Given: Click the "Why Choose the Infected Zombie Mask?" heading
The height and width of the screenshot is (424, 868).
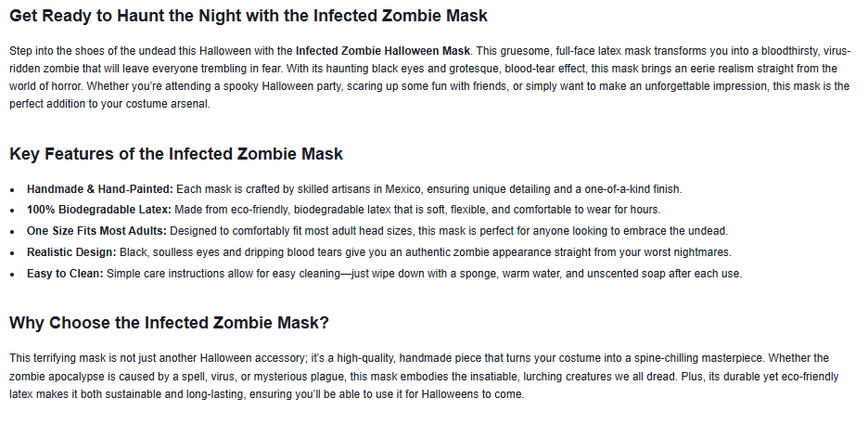Looking at the screenshot, I should (169, 323).
